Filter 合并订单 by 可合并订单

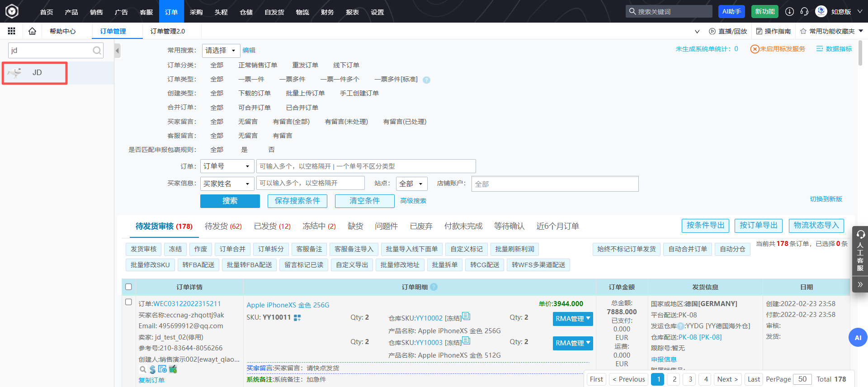tap(255, 108)
